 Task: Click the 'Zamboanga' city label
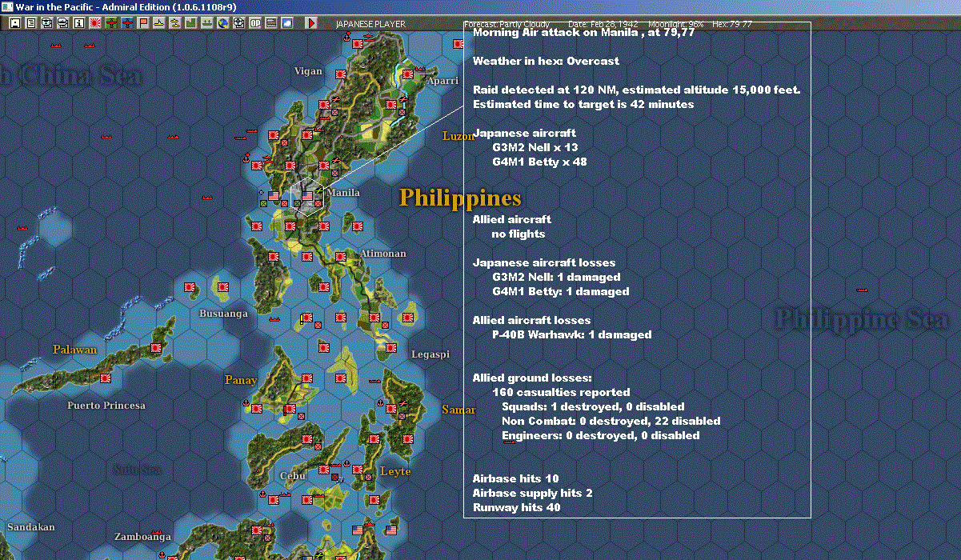coord(142,537)
